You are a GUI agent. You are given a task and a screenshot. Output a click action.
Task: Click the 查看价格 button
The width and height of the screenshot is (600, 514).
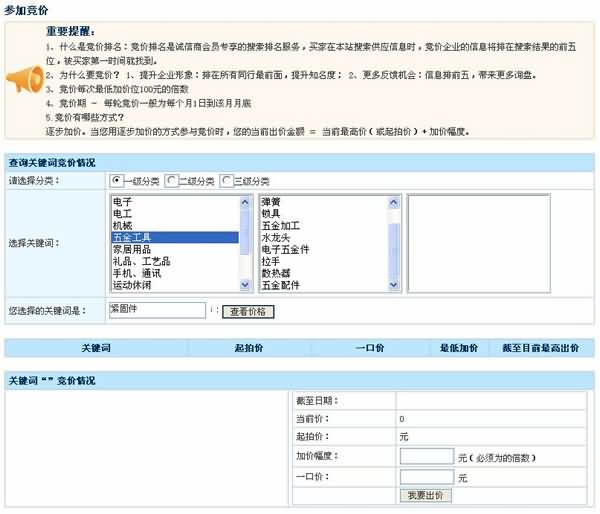coord(247,311)
